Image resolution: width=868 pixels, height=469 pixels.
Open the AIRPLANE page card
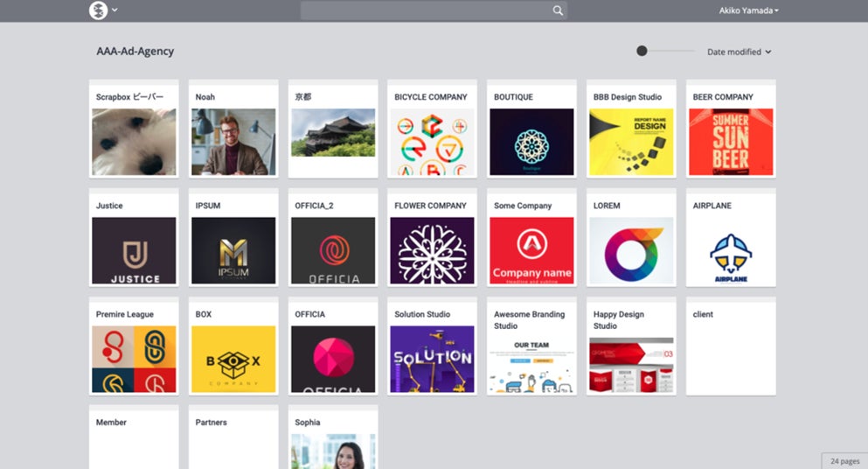click(x=731, y=237)
